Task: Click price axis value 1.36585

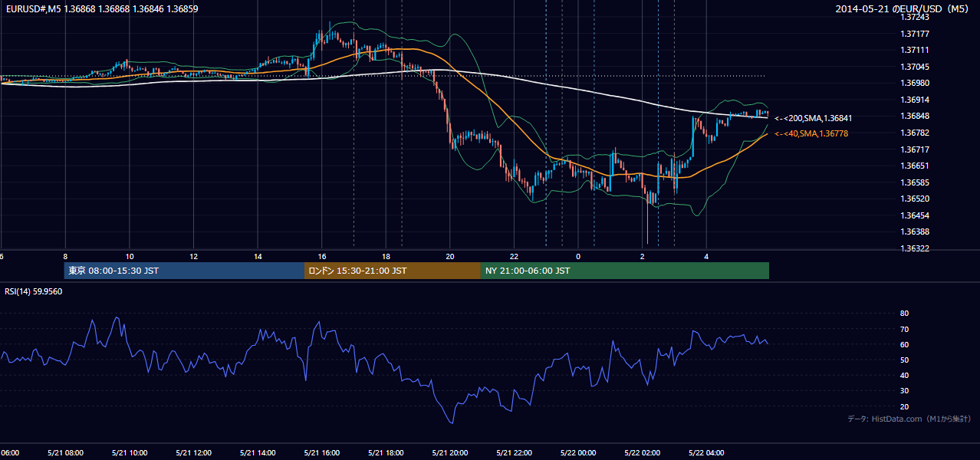Action: [915, 182]
